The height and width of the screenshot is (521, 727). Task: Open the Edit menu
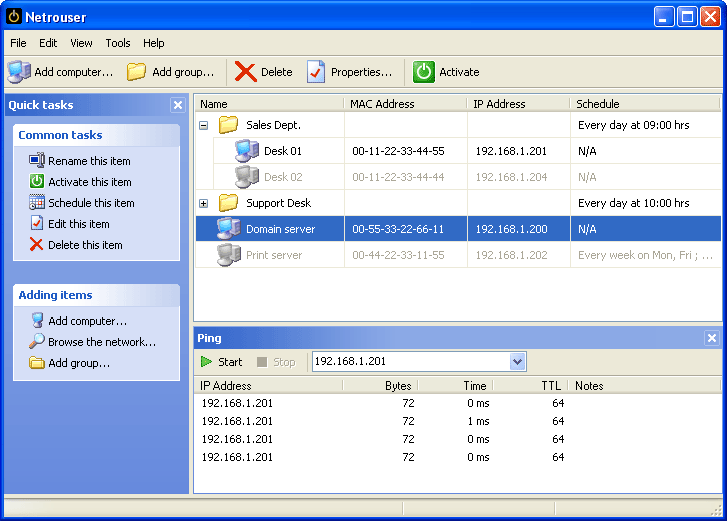click(x=48, y=43)
